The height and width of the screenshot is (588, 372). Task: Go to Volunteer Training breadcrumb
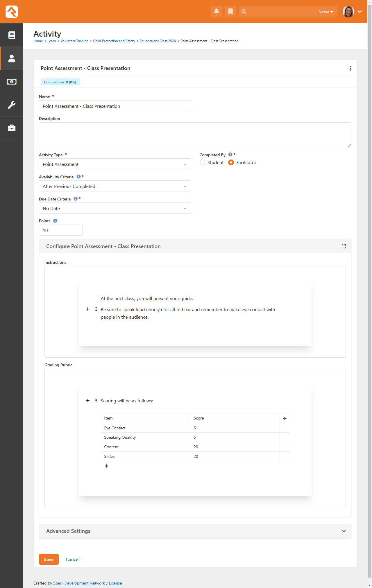74,41
